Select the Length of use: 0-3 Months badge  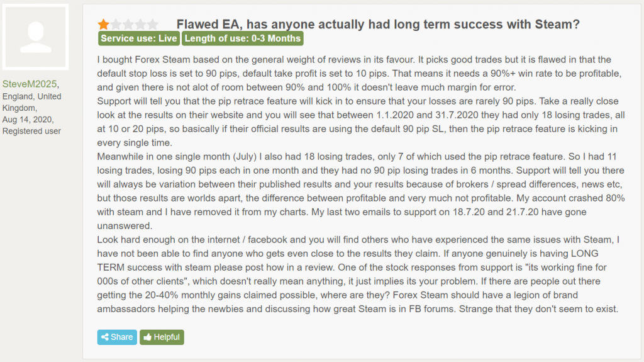click(243, 38)
